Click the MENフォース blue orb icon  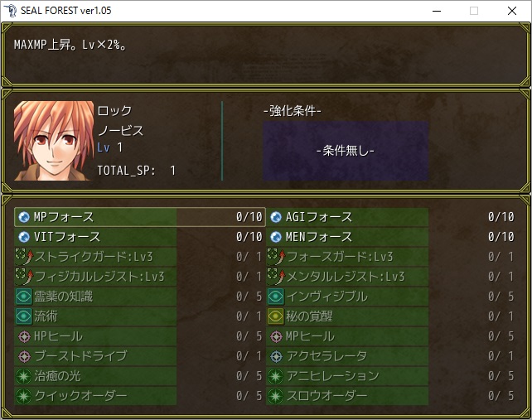(x=276, y=237)
